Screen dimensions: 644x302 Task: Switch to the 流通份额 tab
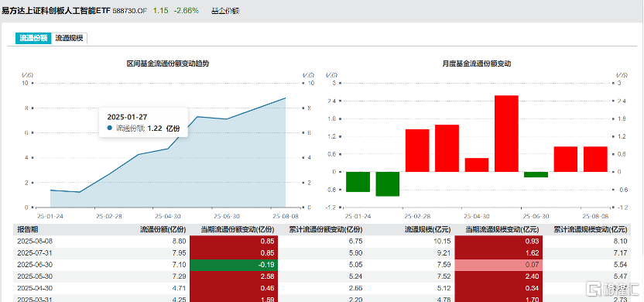point(34,38)
